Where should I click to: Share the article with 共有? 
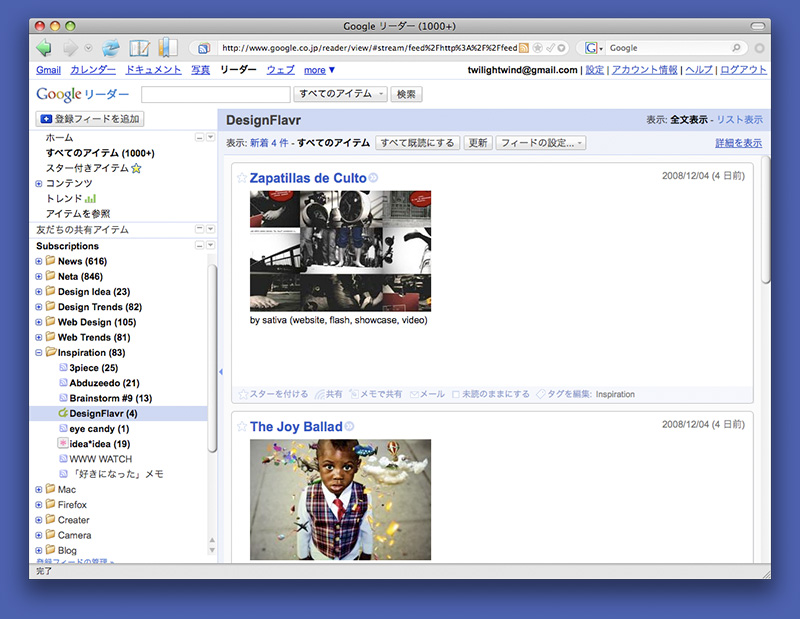click(x=329, y=394)
